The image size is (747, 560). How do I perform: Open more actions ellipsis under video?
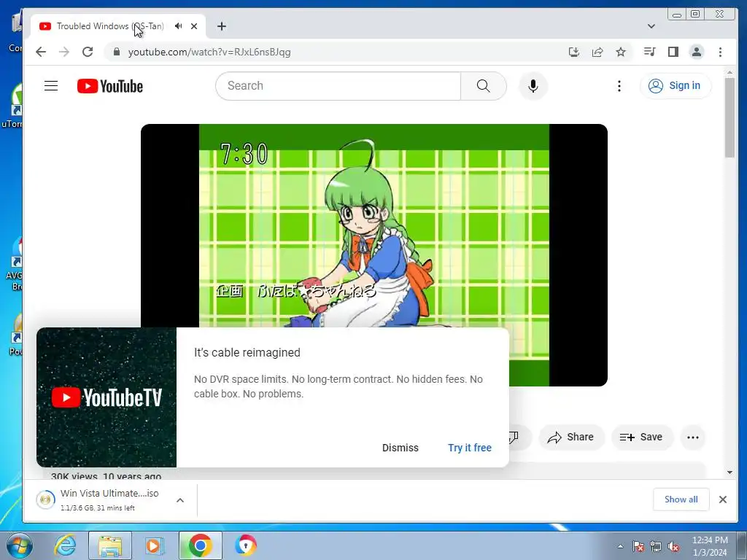(693, 437)
